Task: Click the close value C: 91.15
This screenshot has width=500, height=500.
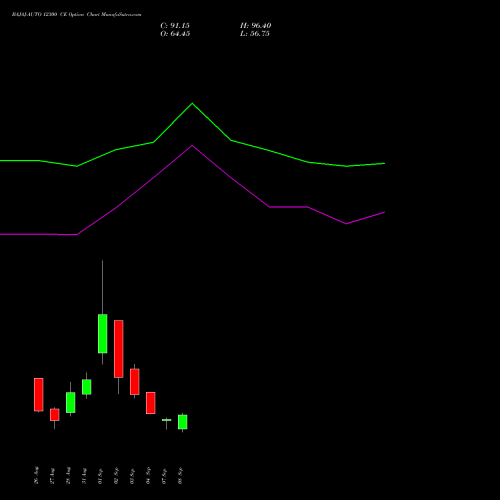Action: click(x=175, y=26)
